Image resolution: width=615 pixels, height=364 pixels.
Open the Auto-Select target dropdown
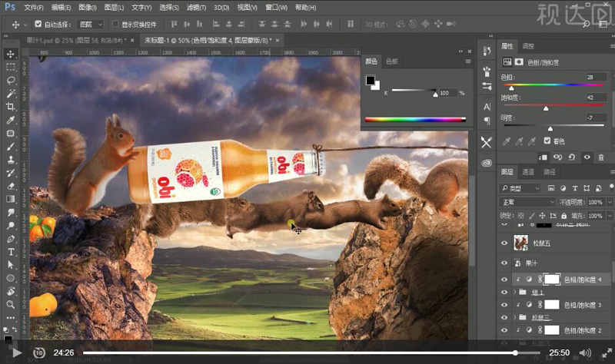click(x=90, y=25)
